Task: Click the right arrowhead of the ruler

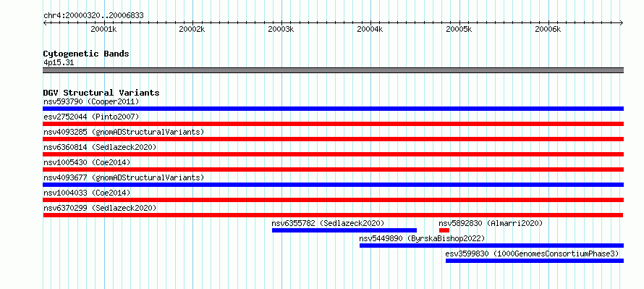Action: pos(622,23)
